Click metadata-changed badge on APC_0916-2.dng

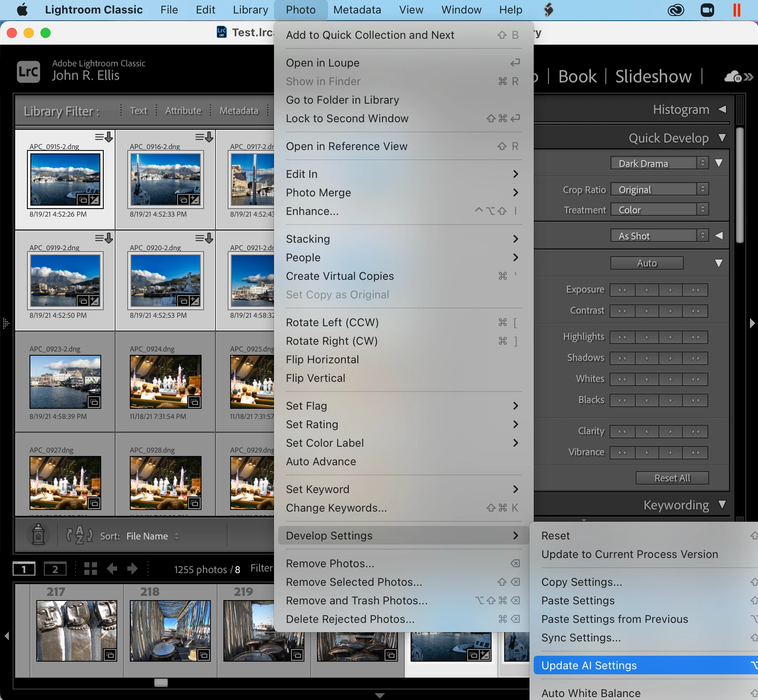(204, 137)
